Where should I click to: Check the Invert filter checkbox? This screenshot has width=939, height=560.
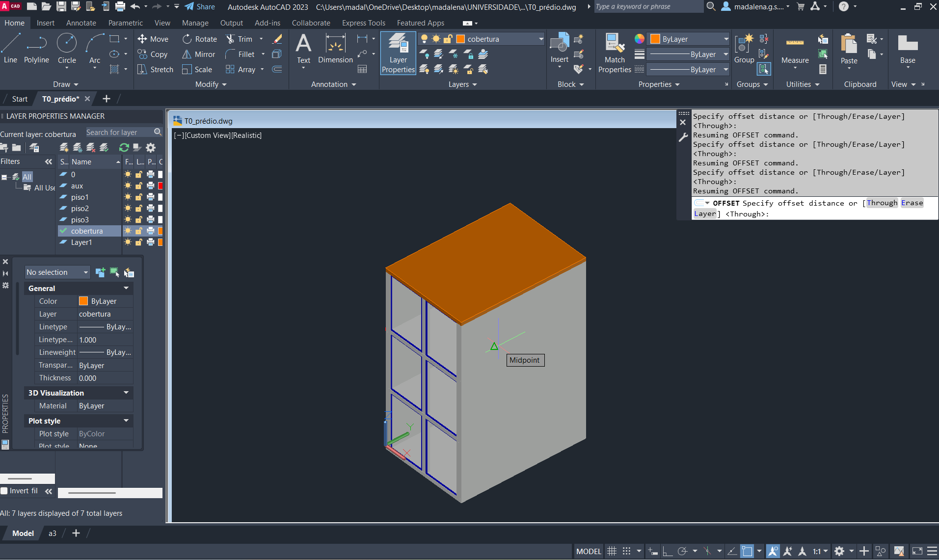[4, 491]
